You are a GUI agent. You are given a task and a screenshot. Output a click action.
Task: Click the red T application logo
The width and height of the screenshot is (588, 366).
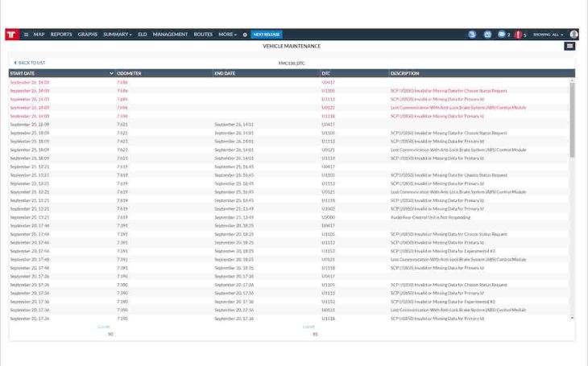click(x=10, y=35)
